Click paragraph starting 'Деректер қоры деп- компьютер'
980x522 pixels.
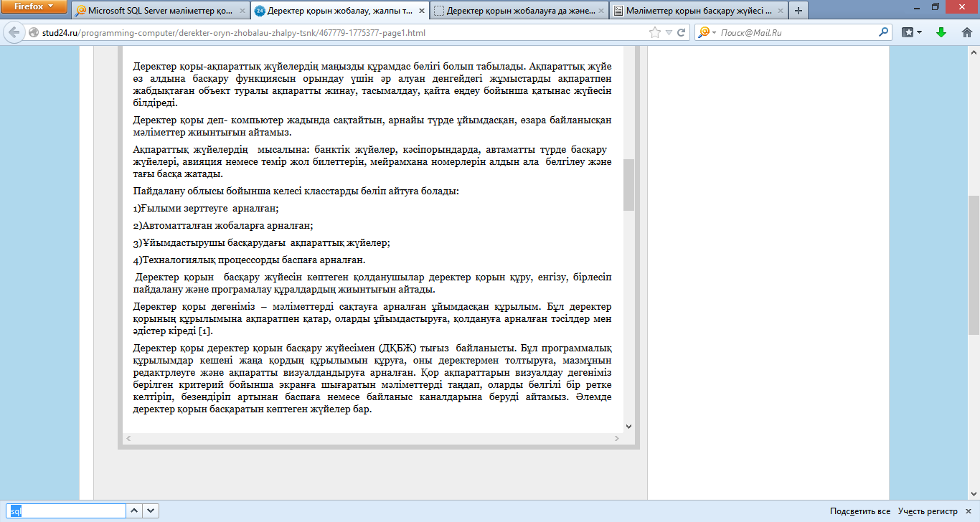372,126
